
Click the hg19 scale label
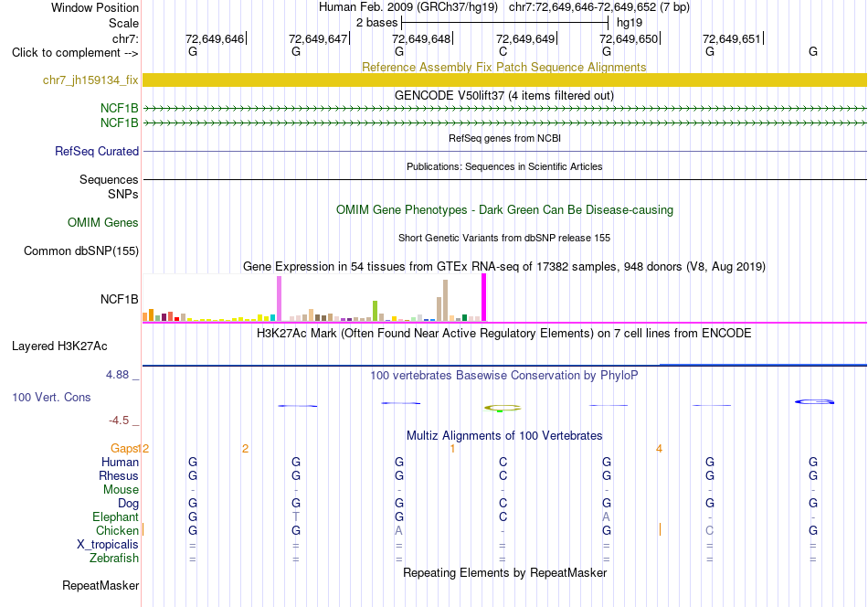click(630, 23)
